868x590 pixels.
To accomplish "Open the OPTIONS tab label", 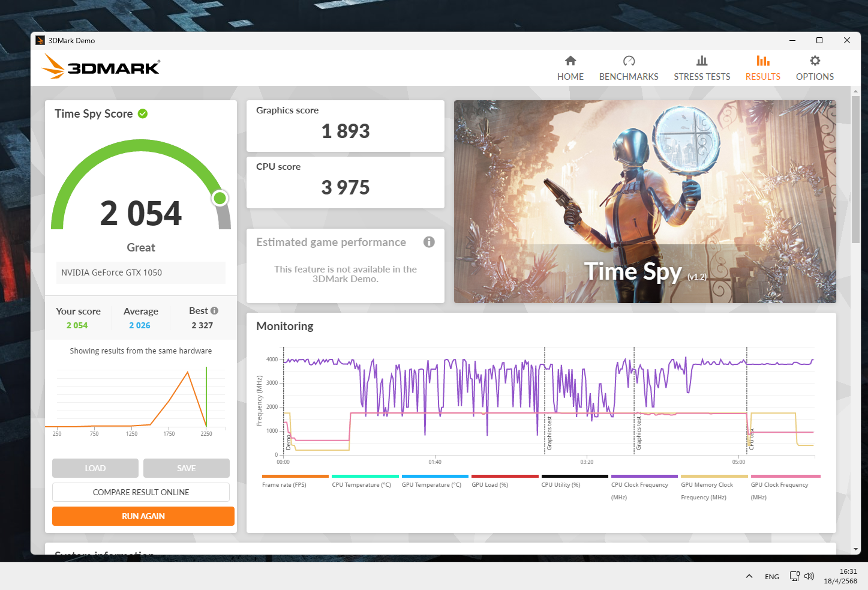I will coord(815,77).
